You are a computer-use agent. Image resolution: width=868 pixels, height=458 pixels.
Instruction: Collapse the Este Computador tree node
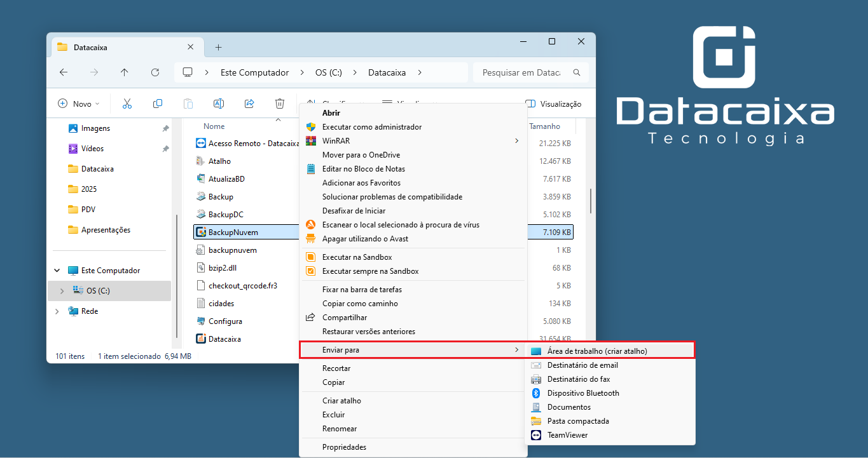[57, 271]
